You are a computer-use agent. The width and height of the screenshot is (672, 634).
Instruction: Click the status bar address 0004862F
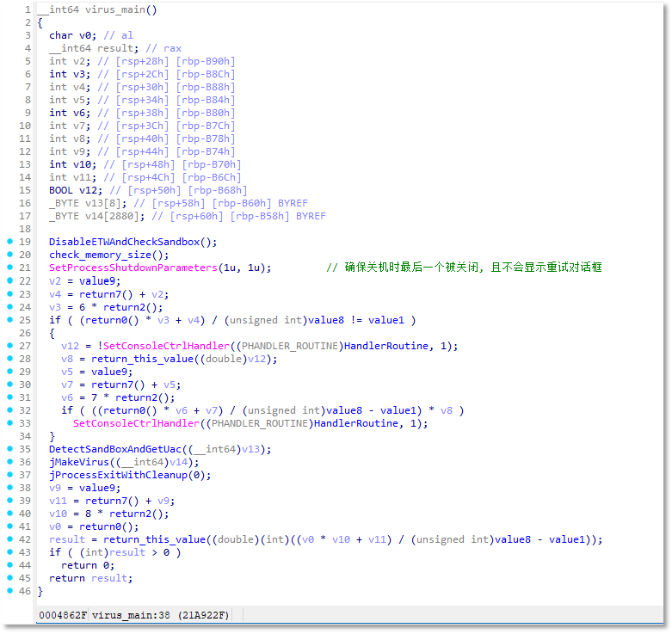point(63,615)
